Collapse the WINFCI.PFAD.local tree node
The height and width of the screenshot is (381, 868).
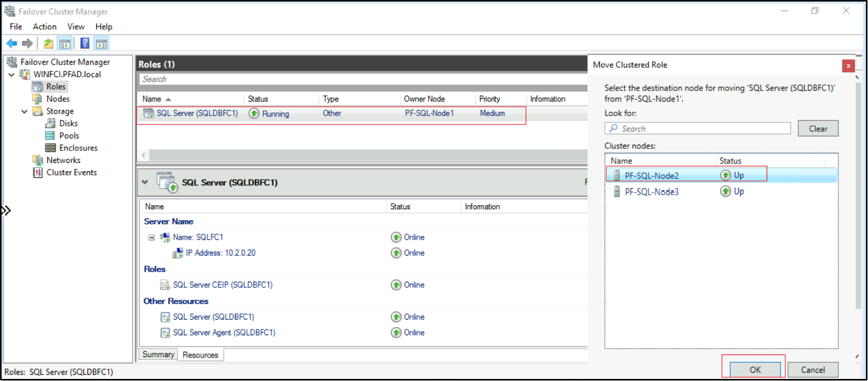point(11,74)
